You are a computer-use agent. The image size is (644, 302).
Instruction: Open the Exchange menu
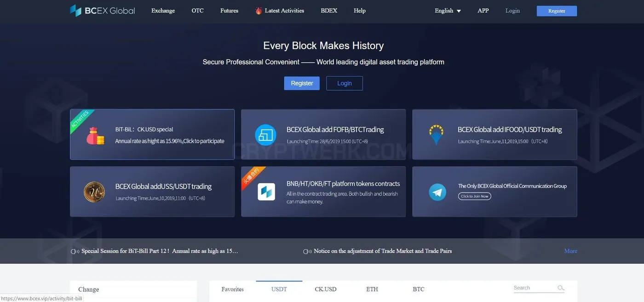click(x=163, y=11)
